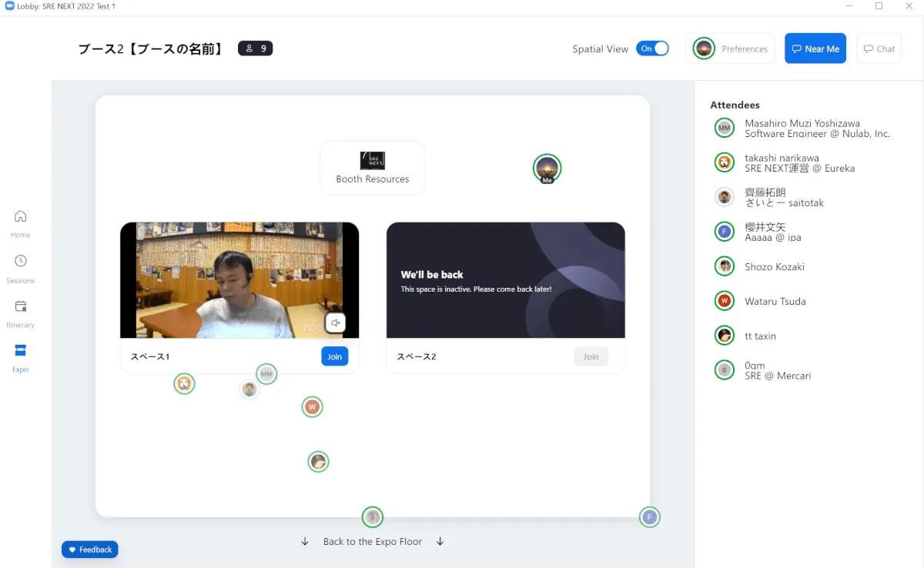Screen dimensions: 924x568
Task: Click the 'Me' avatar in the booth
Action: click(x=547, y=169)
